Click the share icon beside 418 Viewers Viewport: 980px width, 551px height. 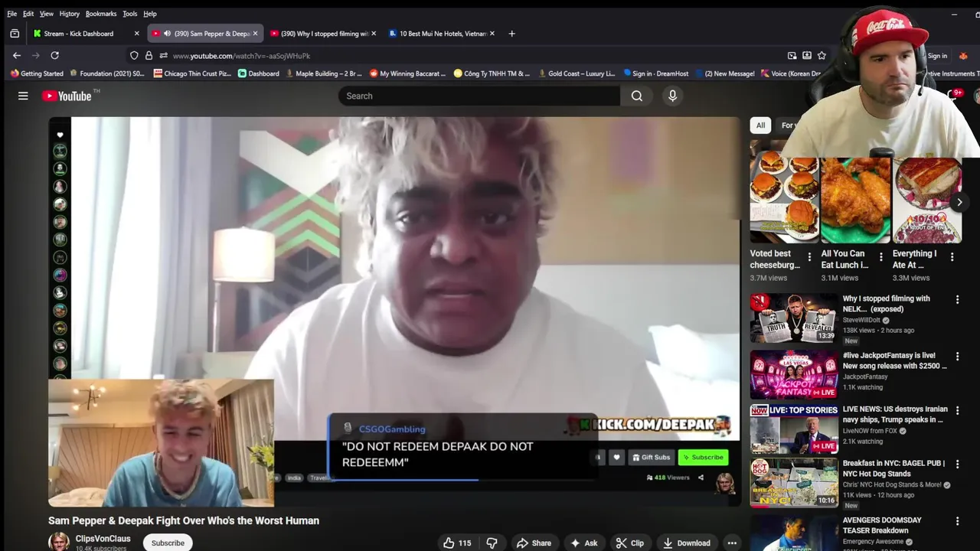[701, 478]
